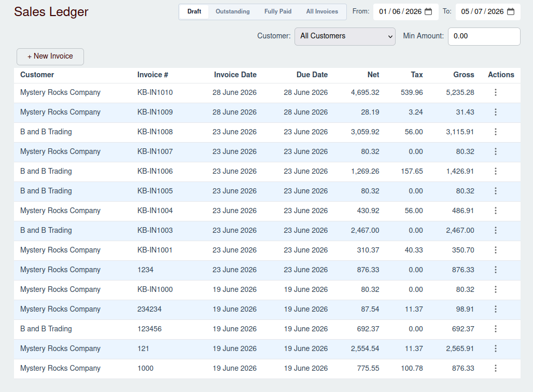Show Fully Paid invoices tab
Viewport: 533px width, 392px height.
[x=278, y=11]
